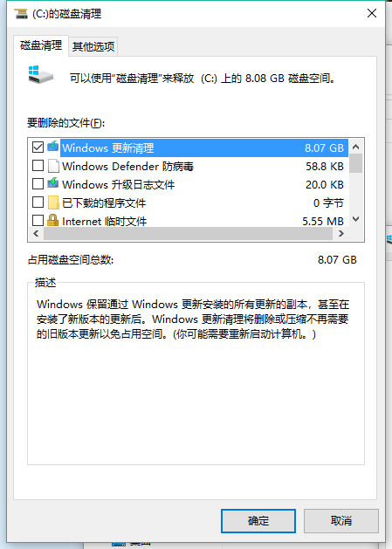This screenshot has width=392, height=549.
Task: Tick the Internet 临时文件 checkbox
Action: [38, 221]
